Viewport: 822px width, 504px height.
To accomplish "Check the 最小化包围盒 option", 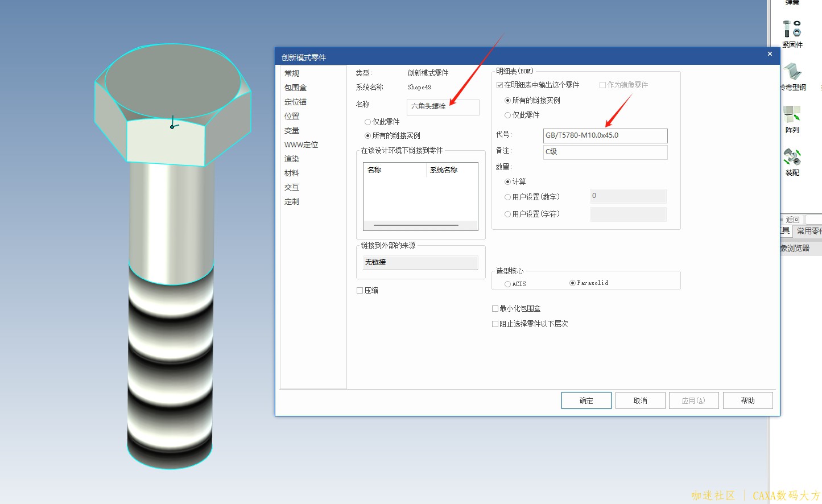I will 495,309.
